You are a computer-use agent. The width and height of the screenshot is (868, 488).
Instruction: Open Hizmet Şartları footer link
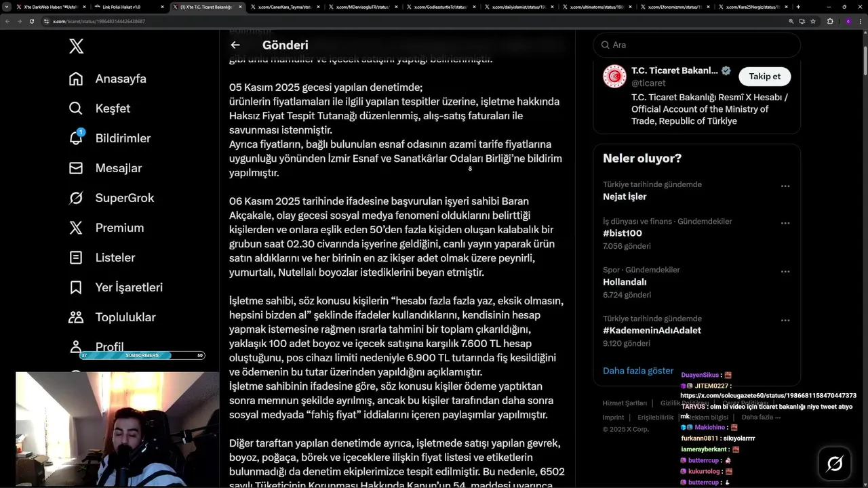tap(625, 403)
